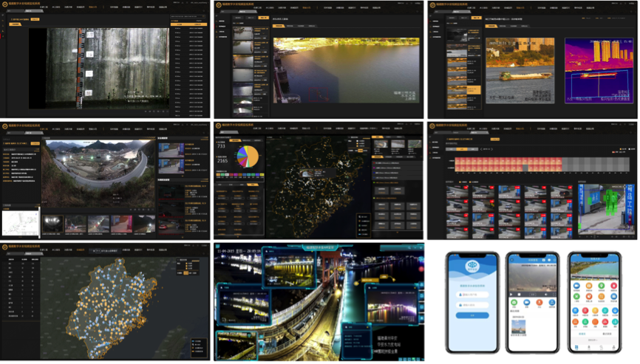Select first thumbnail below construction site panorama

coord(53,224)
